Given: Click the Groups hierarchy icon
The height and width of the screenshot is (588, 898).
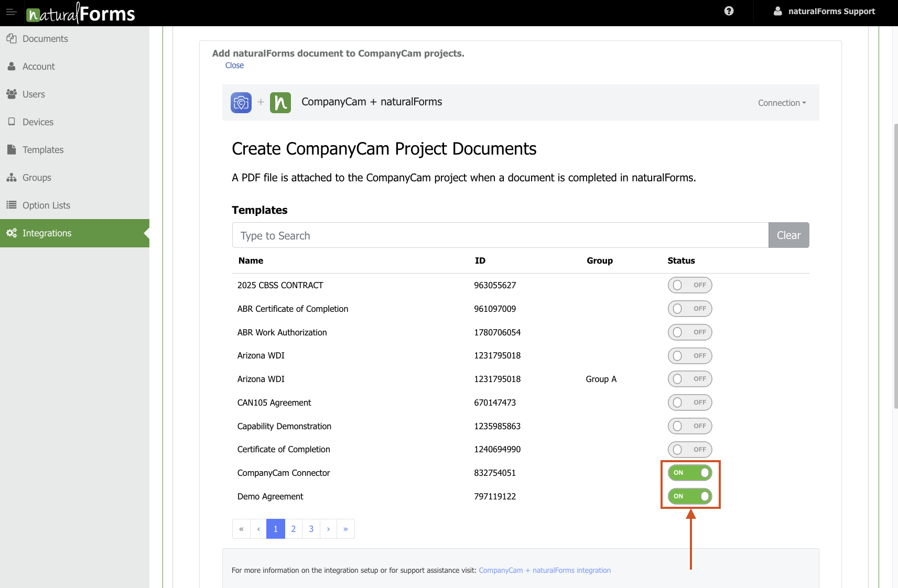Looking at the screenshot, I should click(12, 177).
